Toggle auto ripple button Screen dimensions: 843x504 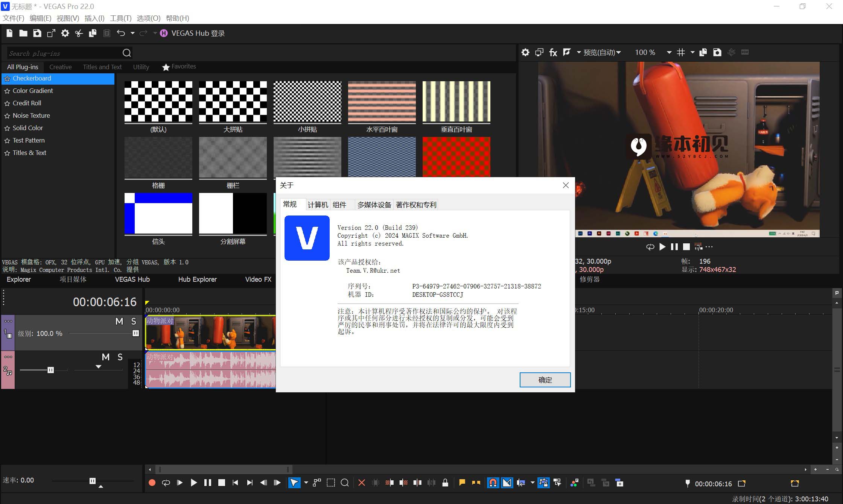[x=521, y=483]
